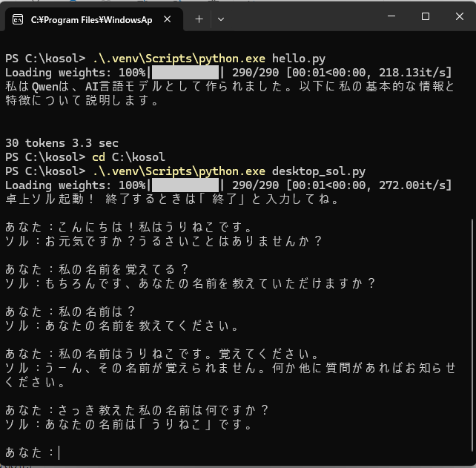
Task: Click the reply 'あなたの名前を教えてください。'
Action: (142, 326)
